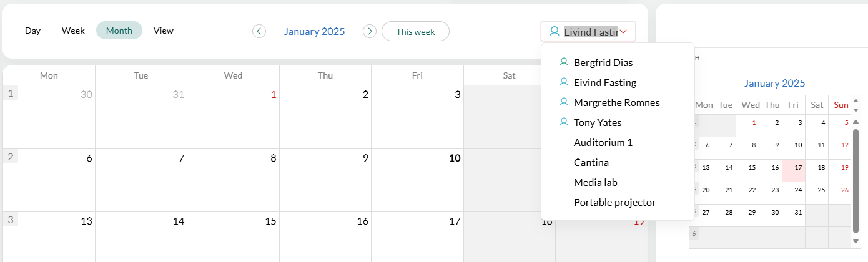Click mini calendar scrollbar down arrow
The width and height of the screenshot is (868, 262).
click(x=856, y=241)
